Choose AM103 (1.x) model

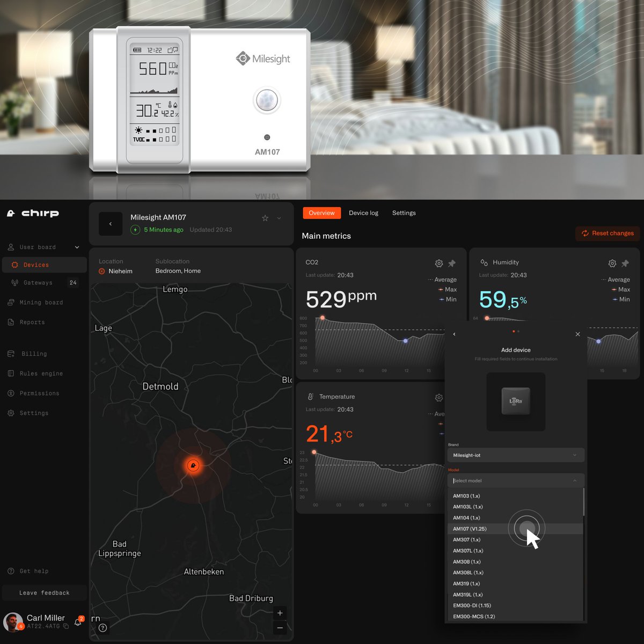515,496
